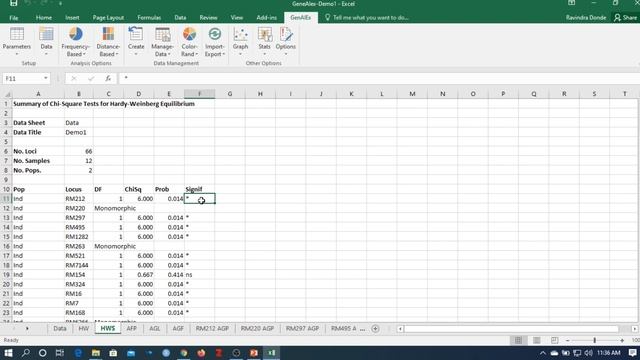The height and width of the screenshot is (360, 640).
Task: Click the Select All corner triangle
Action: [x=7, y=94]
